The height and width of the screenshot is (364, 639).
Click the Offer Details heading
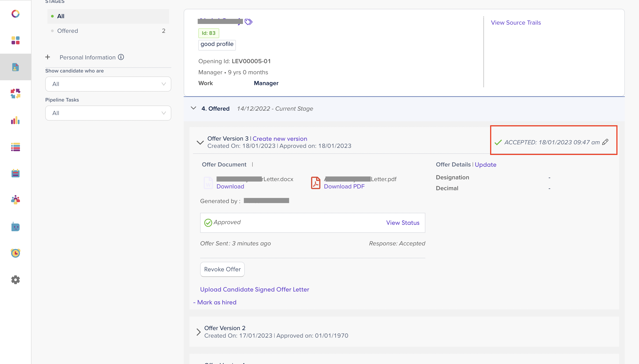tap(453, 164)
